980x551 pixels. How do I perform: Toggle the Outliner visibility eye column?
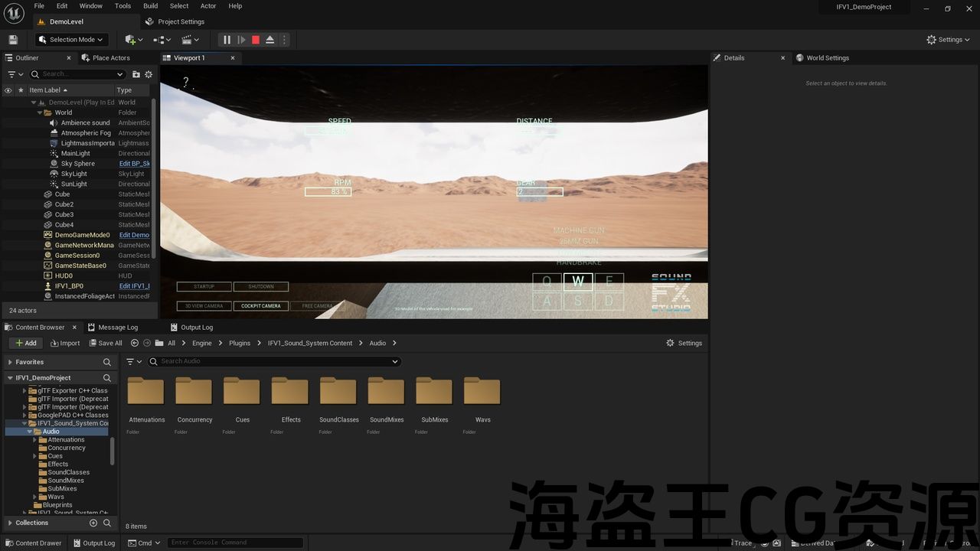click(x=8, y=90)
